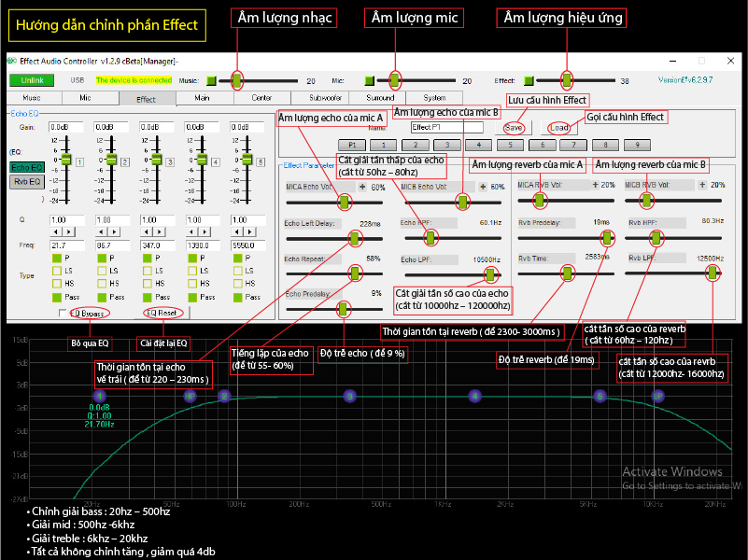Toggle the Pass checkbox for band 1
This screenshot has width=748, height=560.
click(57, 298)
